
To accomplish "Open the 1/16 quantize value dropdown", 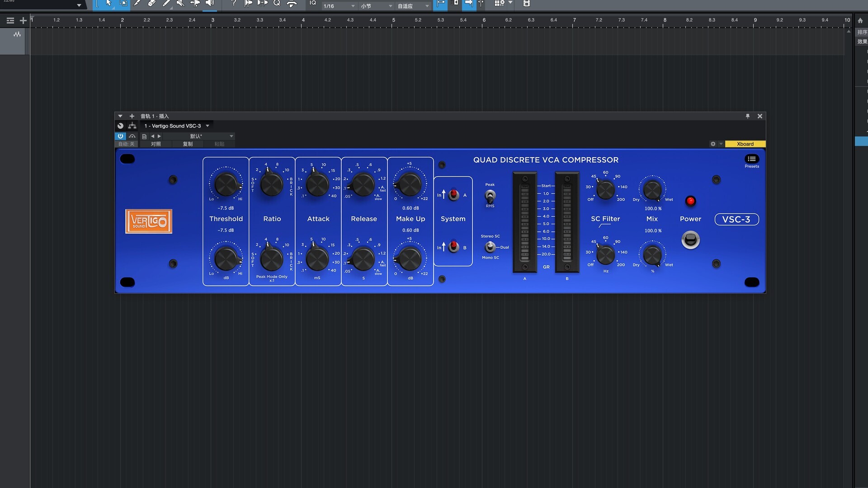I will tap(339, 6).
